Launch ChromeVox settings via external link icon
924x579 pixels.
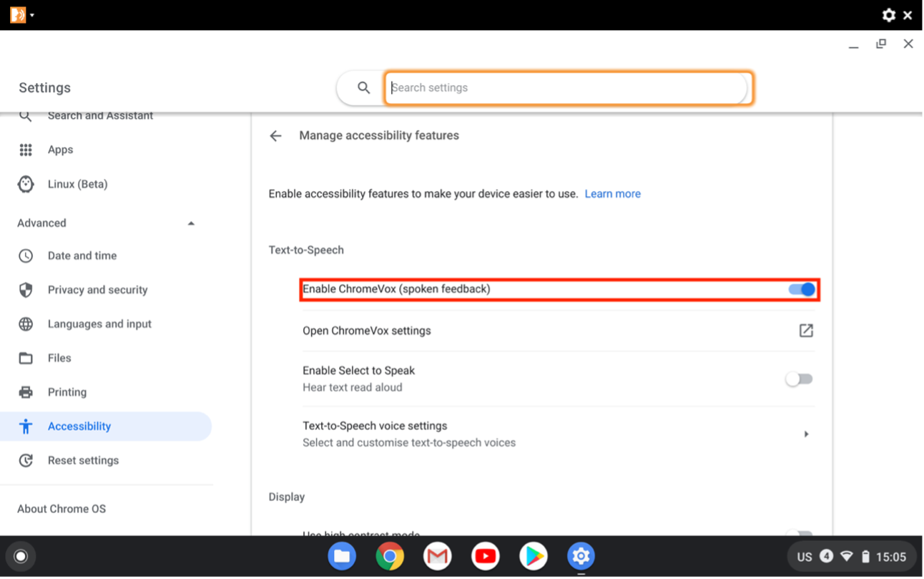[x=806, y=331]
